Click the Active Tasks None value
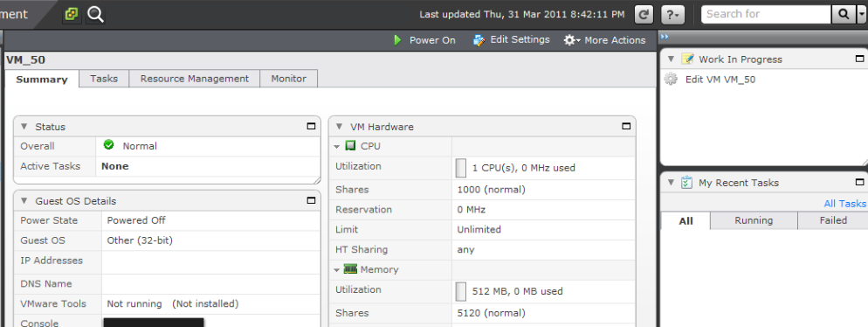 tap(115, 166)
